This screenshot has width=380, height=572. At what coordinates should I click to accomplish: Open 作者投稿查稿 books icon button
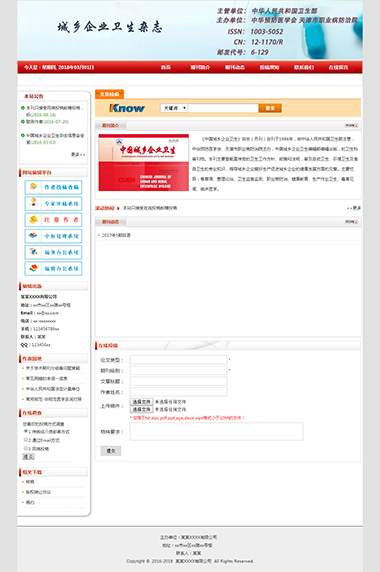(53, 187)
